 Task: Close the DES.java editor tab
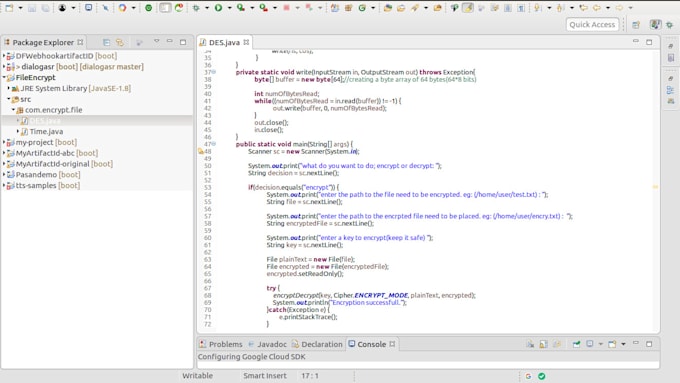click(246, 42)
